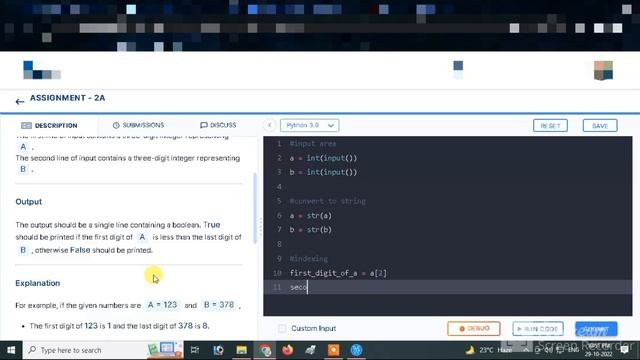640x360 pixels.
Task: Open the DESCRIPTION tab
Action: [x=49, y=125]
